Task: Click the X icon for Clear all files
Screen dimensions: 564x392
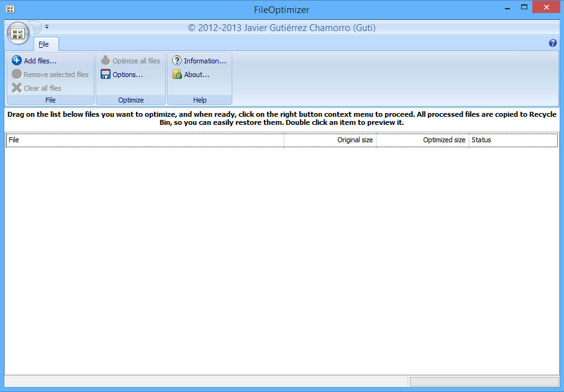Action: (17, 88)
